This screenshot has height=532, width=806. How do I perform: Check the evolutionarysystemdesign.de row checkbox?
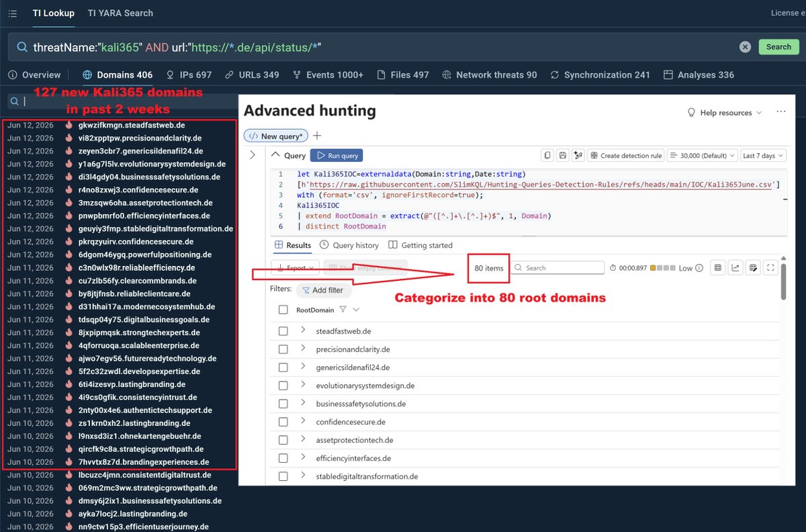(283, 386)
